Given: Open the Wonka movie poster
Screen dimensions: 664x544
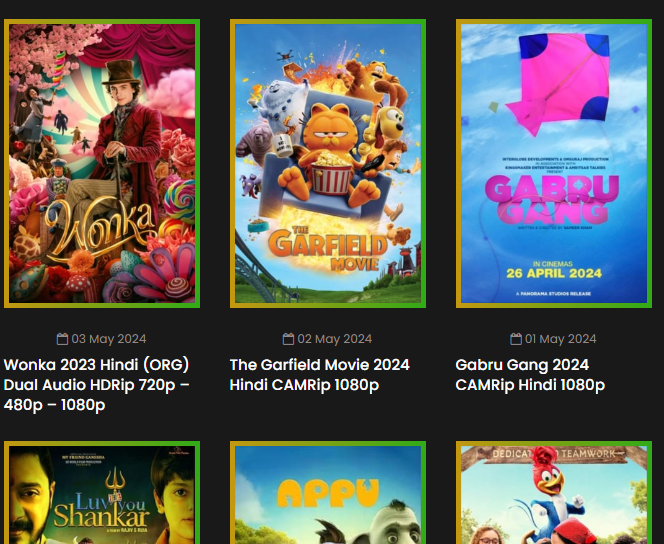Looking at the screenshot, I should (x=102, y=163).
